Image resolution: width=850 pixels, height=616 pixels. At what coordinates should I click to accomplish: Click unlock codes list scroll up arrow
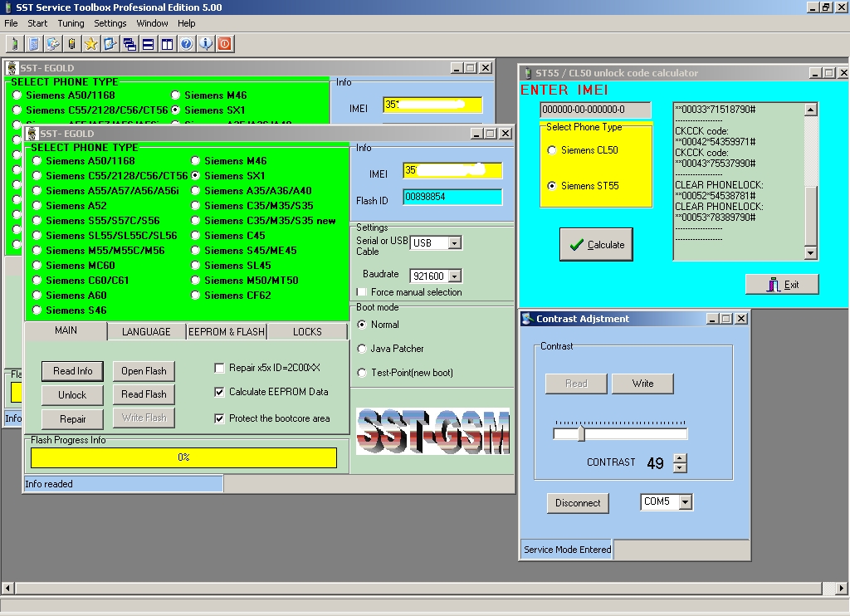click(x=810, y=110)
